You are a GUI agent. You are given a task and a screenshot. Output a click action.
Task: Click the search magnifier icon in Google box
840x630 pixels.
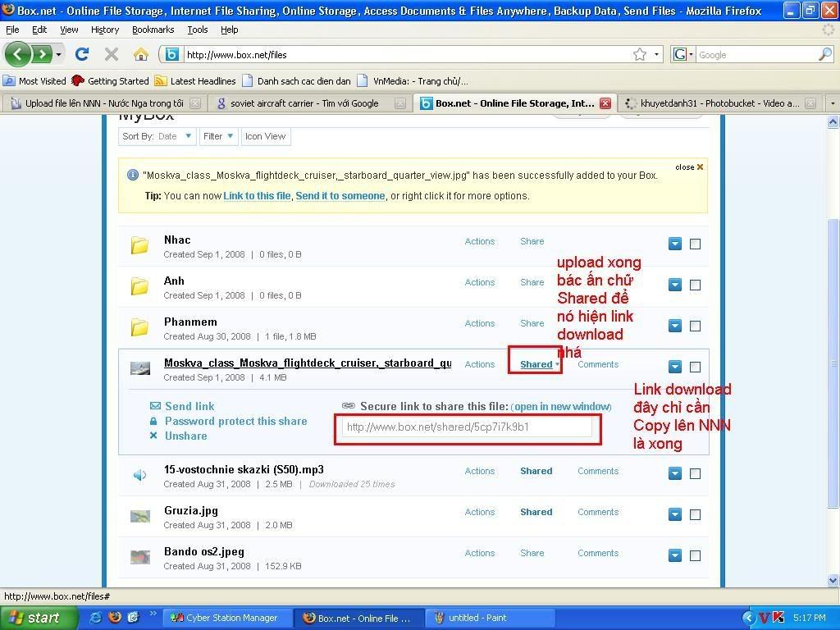point(824,55)
